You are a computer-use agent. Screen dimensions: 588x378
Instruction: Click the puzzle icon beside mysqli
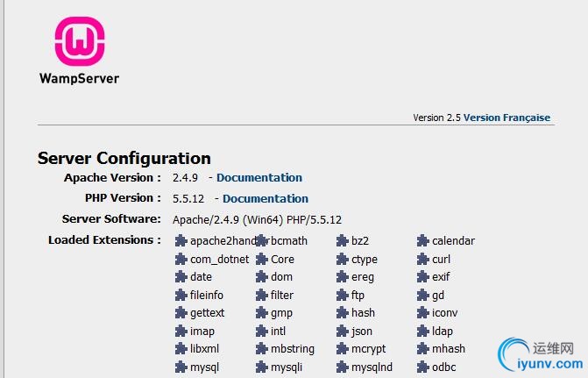[x=262, y=367]
